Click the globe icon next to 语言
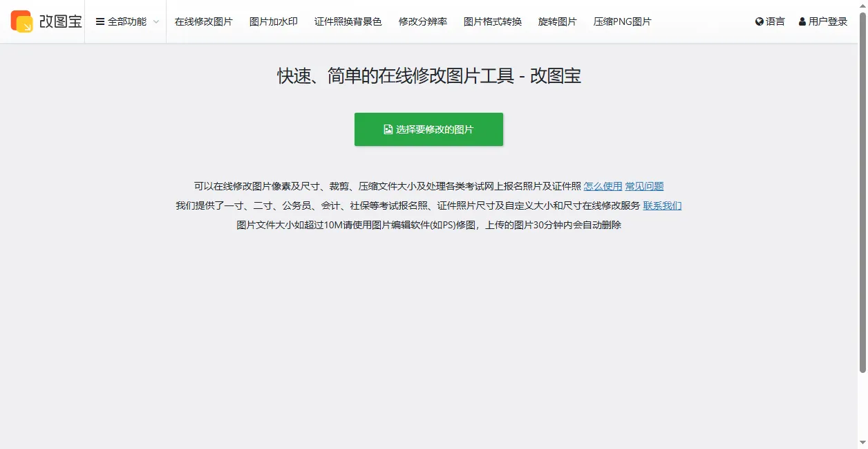 point(758,21)
